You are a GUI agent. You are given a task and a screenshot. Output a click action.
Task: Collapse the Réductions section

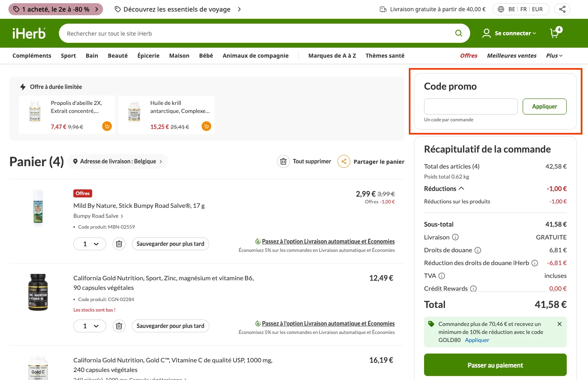444,189
